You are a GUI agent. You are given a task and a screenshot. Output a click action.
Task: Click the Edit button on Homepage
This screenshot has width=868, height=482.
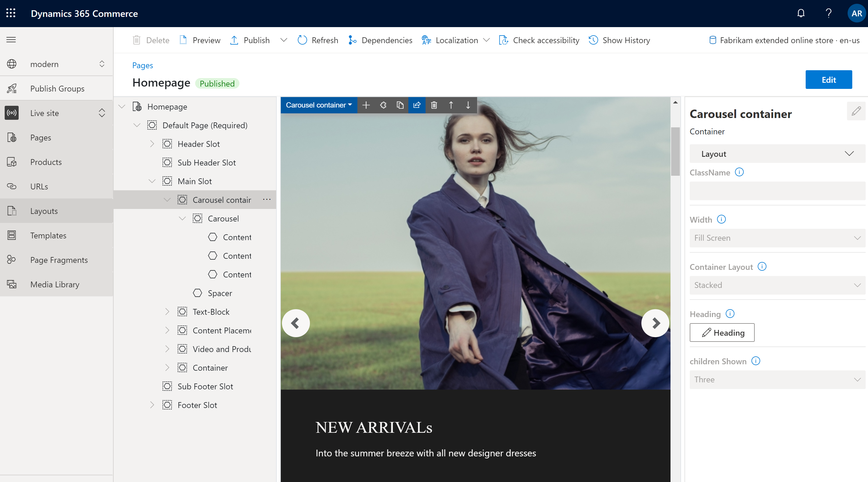pyautogui.click(x=828, y=79)
